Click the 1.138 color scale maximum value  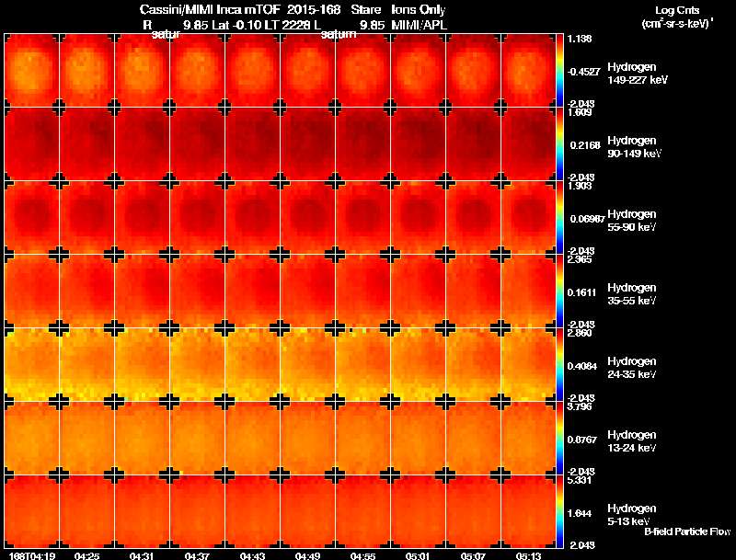(x=580, y=39)
